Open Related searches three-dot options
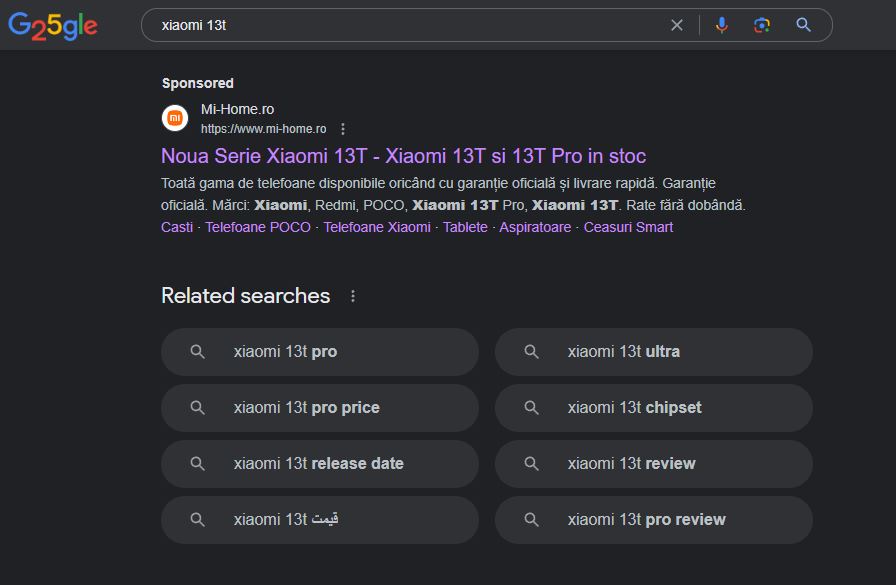This screenshot has width=896, height=585. point(353,296)
